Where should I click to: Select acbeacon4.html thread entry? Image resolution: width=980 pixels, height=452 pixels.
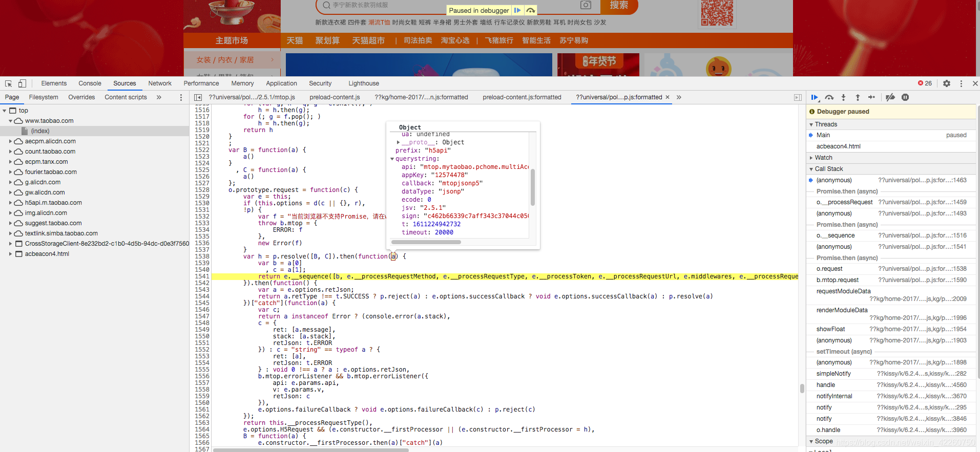click(891, 146)
